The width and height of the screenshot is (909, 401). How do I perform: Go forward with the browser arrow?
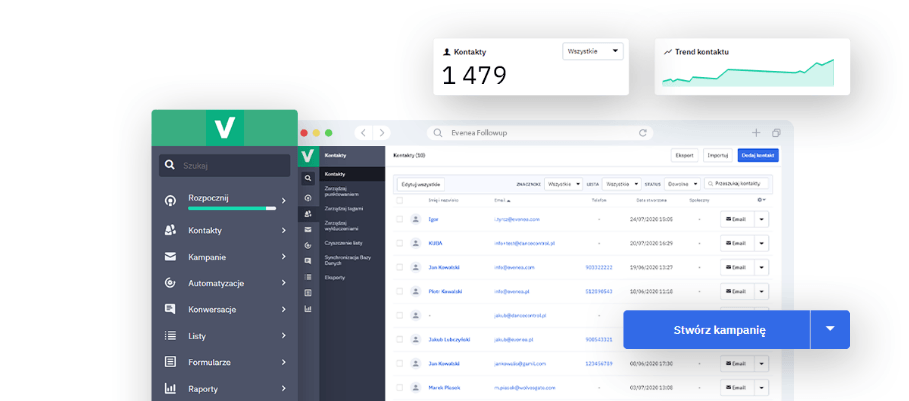click(380, 132)
